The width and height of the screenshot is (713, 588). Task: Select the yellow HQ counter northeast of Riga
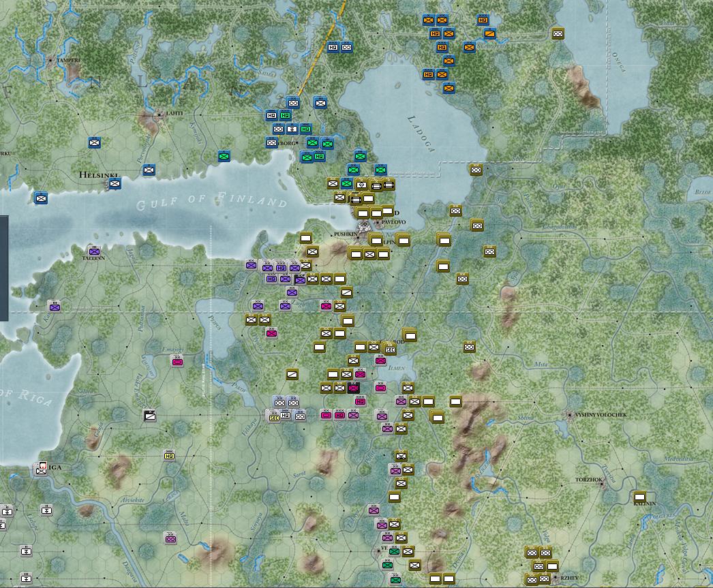pos(169,456)
